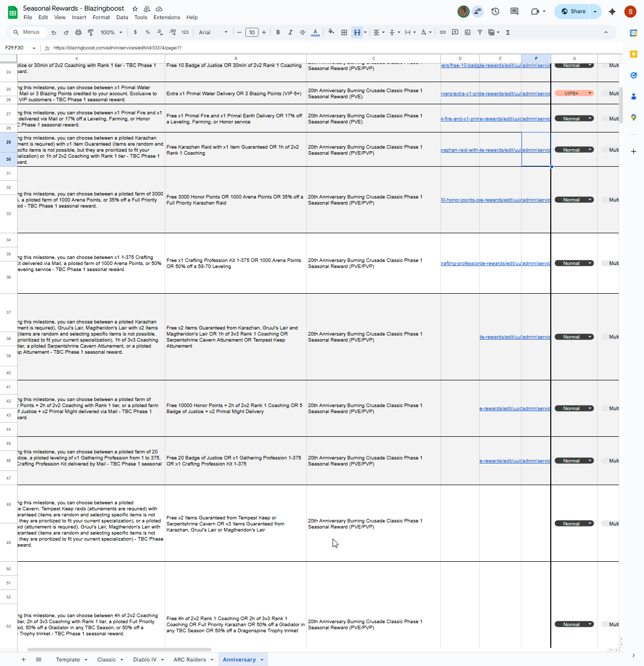Click the undo icon in the toolbar
This screenshot has height=666, width=644.
click(x=54, y=32)
